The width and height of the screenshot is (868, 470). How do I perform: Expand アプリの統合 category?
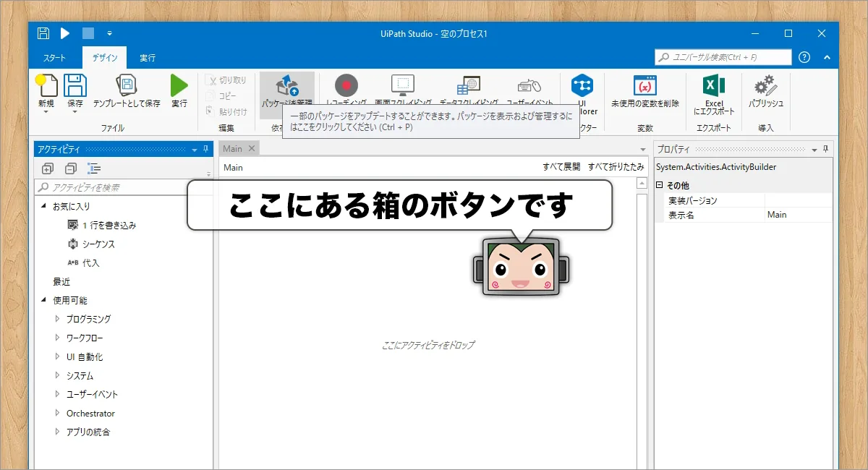click(x=58, y=432)
